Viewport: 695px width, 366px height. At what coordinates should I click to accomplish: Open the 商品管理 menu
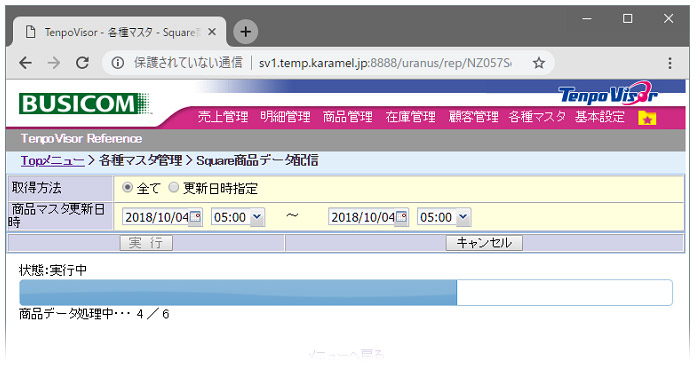click(348, 117)
